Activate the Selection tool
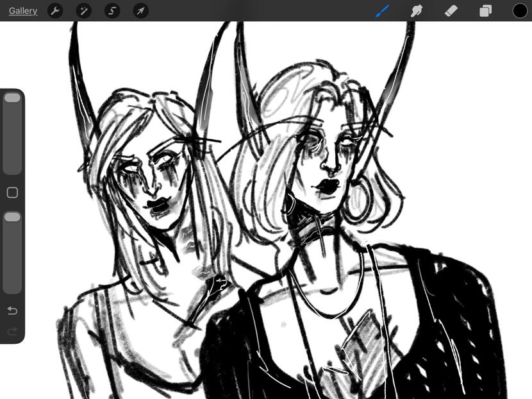This screenshot has width=532, height=399. pyautogui.click(x=112, y=11)
